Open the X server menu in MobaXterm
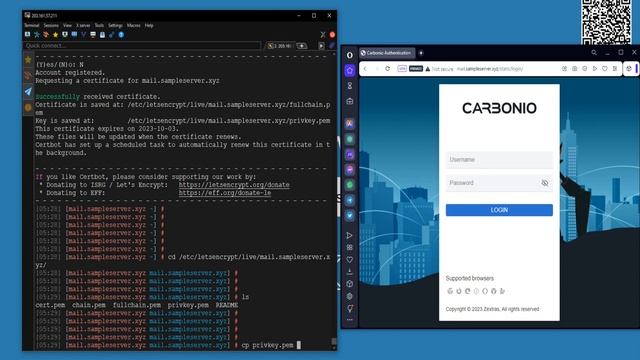The image size is (640, 360). 83,25
